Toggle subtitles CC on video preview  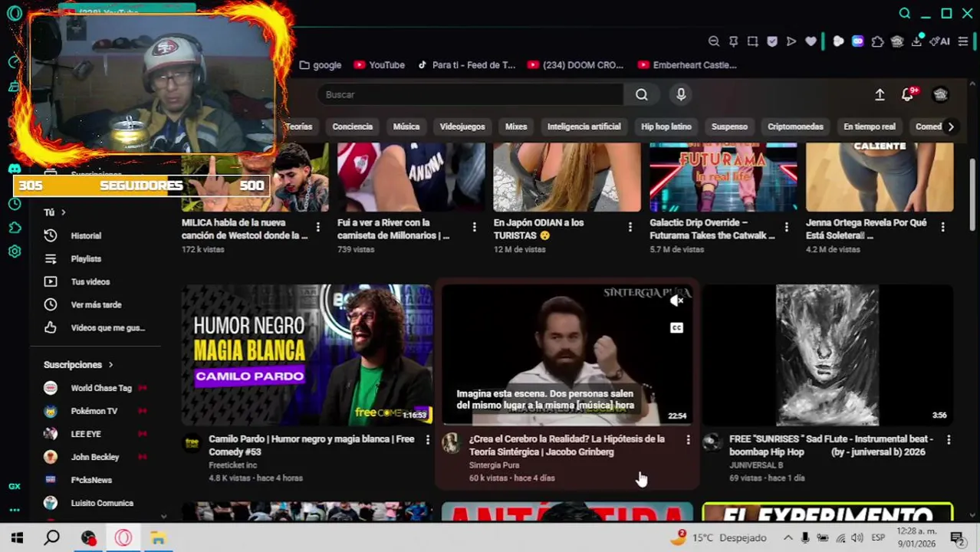676,328
